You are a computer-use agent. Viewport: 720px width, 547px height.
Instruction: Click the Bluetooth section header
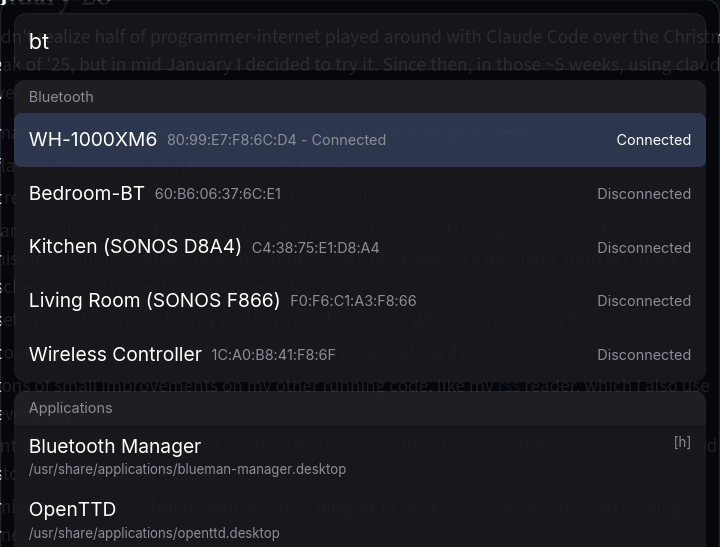[61, 97]
